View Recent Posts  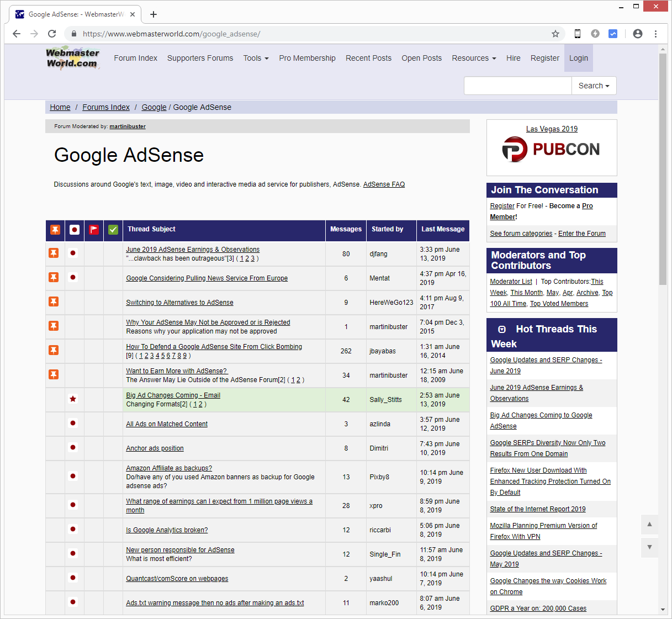369,58
